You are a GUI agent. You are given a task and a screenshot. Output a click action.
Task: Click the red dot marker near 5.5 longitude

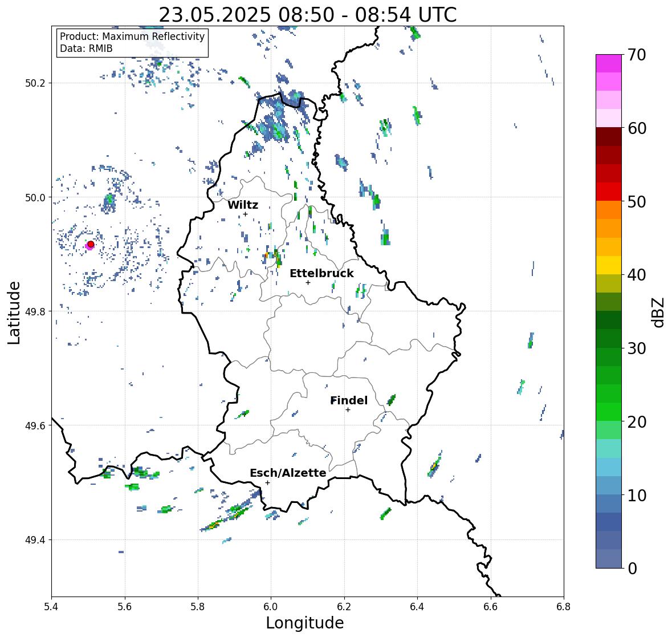91,244
